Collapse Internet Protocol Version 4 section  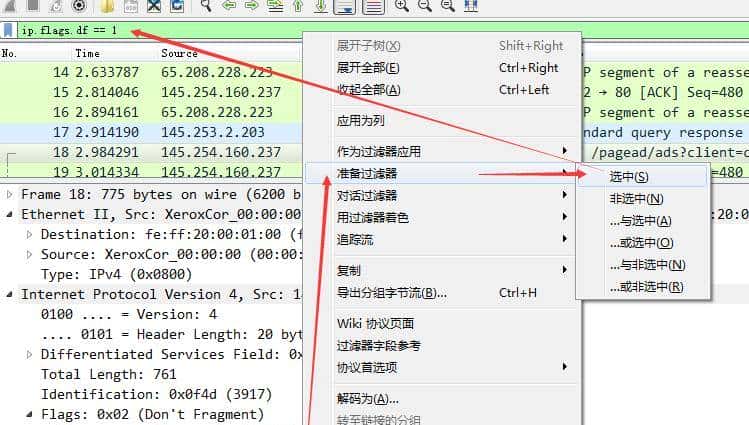(10, 295)
